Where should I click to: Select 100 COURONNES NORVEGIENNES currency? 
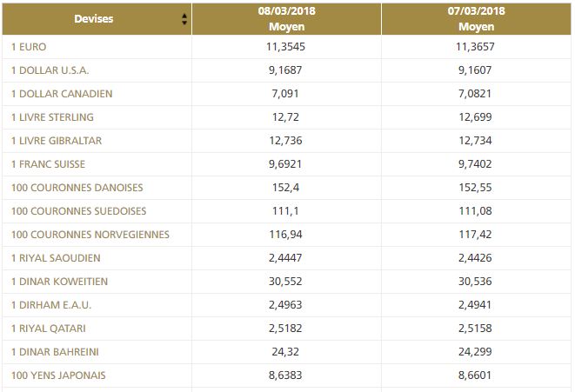tap(90, 235)
